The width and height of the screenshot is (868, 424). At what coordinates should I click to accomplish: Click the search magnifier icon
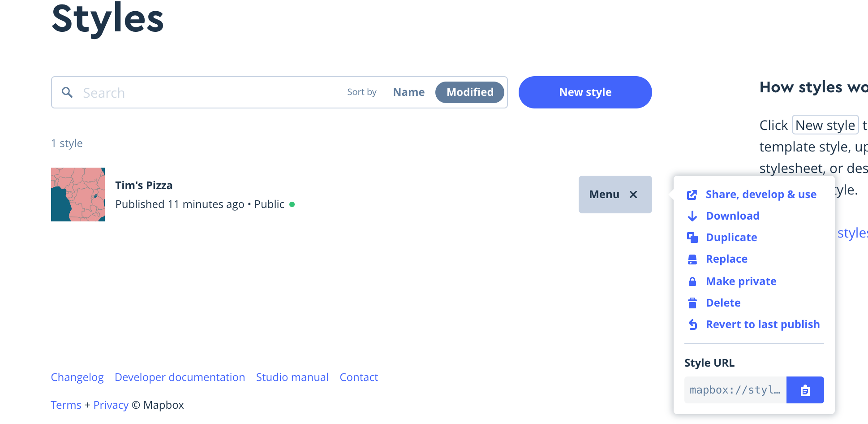tap(67, 92)
